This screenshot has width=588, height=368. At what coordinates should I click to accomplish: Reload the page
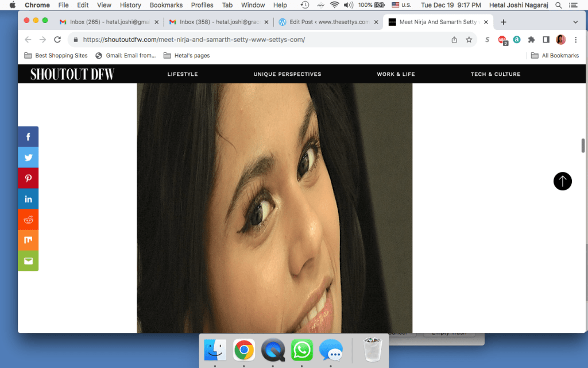(57, 40)
